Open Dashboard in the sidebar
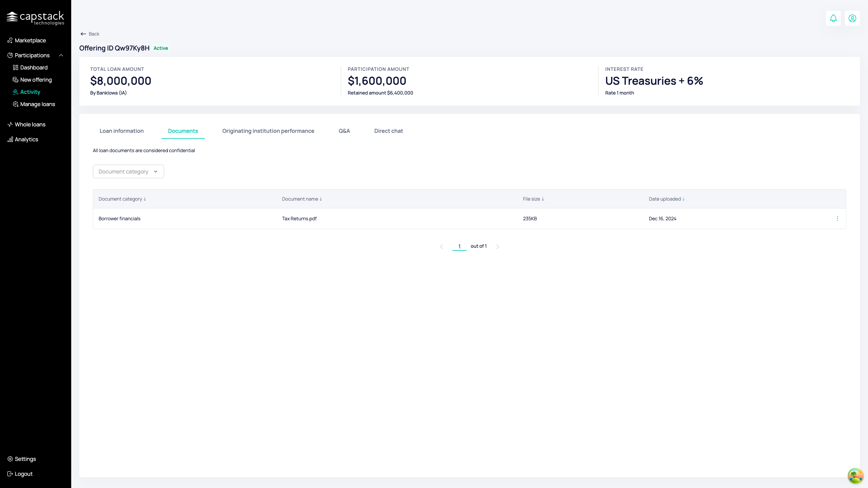 [34, 67]
